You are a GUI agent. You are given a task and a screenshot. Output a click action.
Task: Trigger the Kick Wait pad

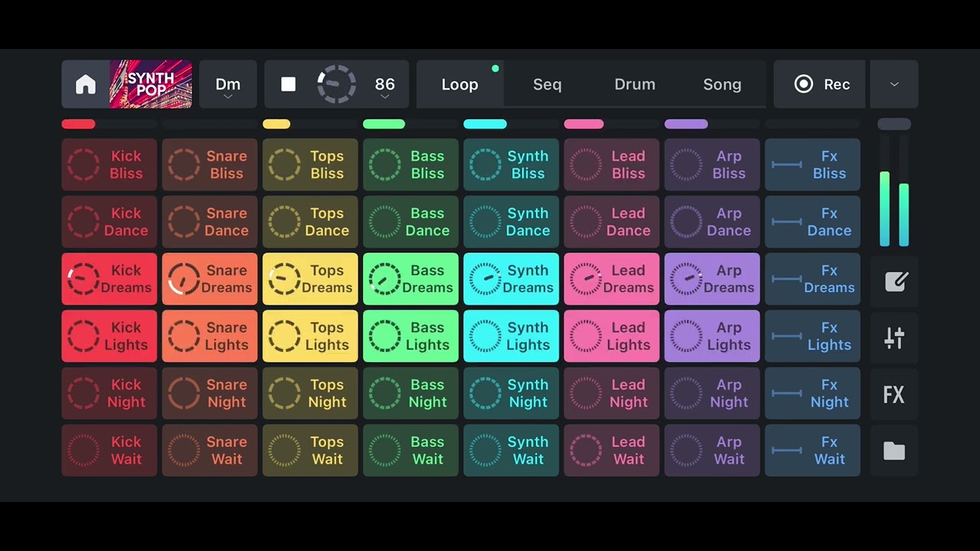click(109, 451)
